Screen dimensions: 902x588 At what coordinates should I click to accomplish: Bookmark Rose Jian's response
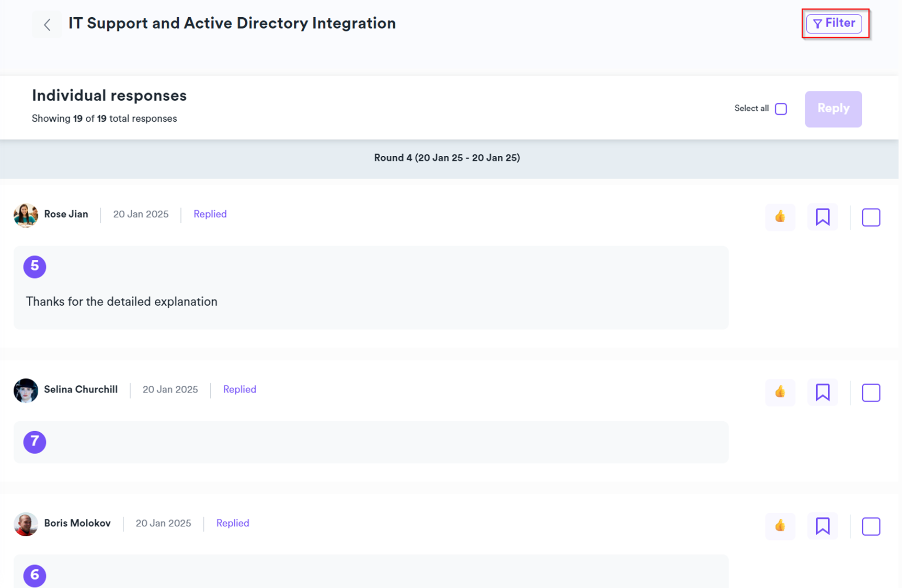(822, 217)
